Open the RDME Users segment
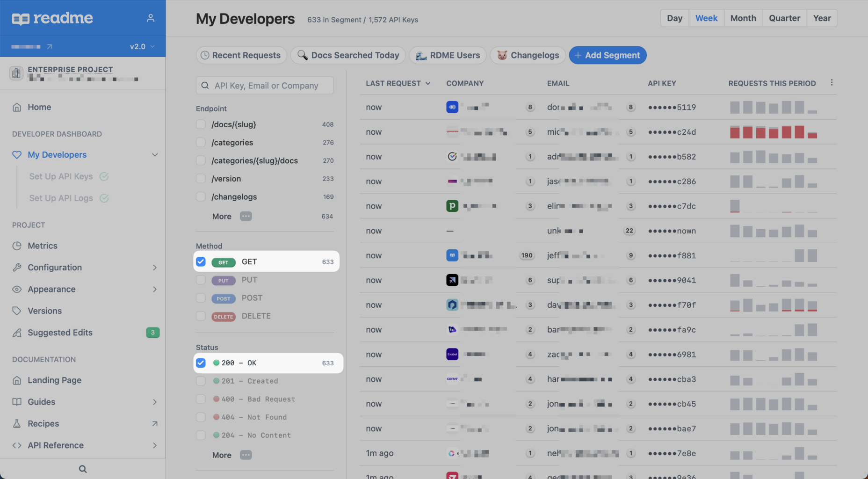Viewport: 868px width, 479px height. pos(448,55)
